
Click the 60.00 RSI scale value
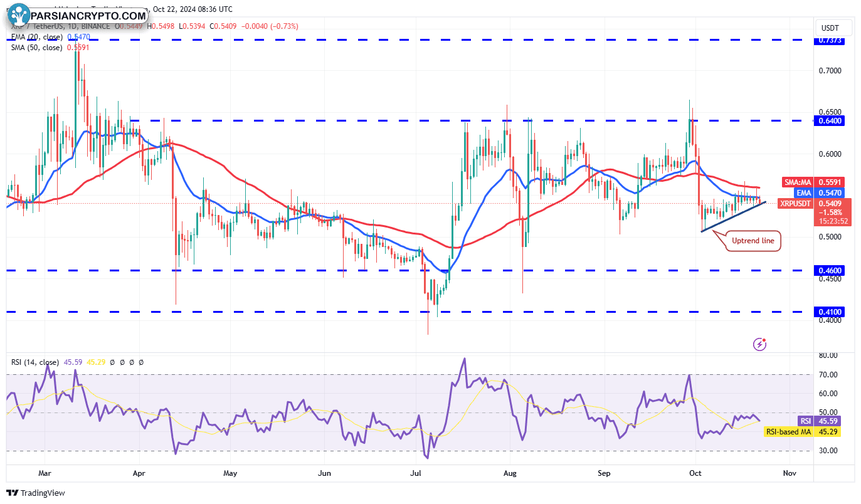click(828, 394)
